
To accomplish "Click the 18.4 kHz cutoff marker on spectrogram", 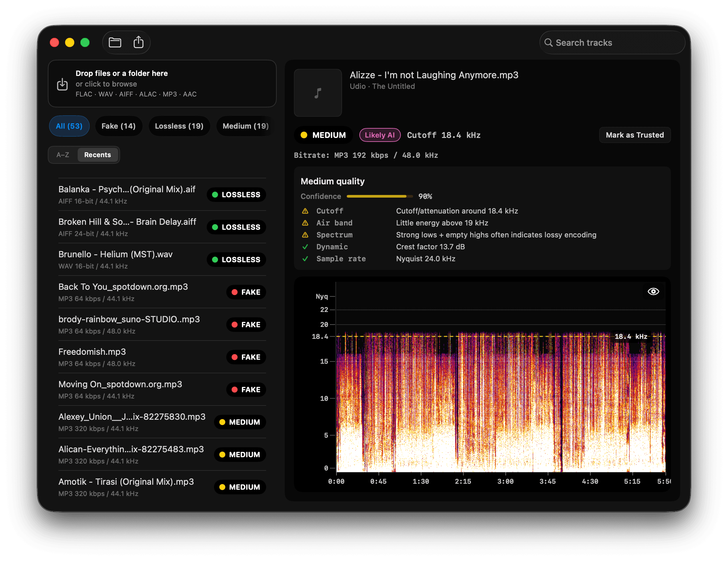I will click(x=631, y=337).
